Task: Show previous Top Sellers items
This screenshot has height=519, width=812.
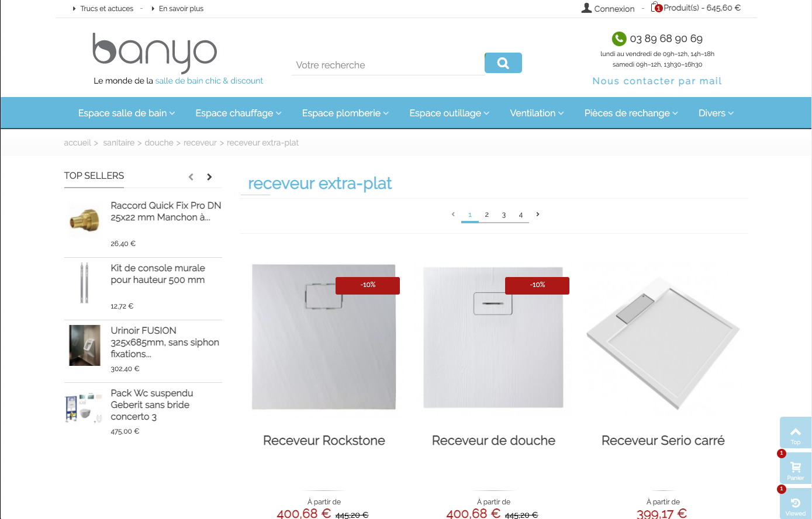Action: [x=191, y=177]
